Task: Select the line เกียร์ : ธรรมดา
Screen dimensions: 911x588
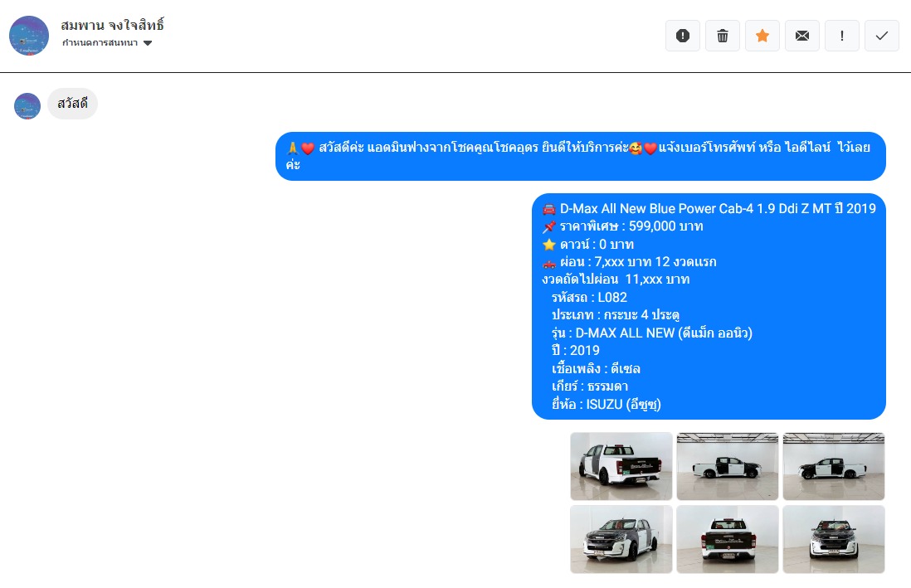Action: (x=590, y=386)
